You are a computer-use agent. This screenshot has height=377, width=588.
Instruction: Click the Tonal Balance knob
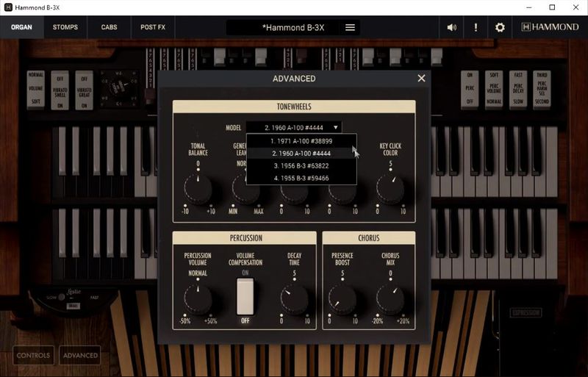click(198, 189)
